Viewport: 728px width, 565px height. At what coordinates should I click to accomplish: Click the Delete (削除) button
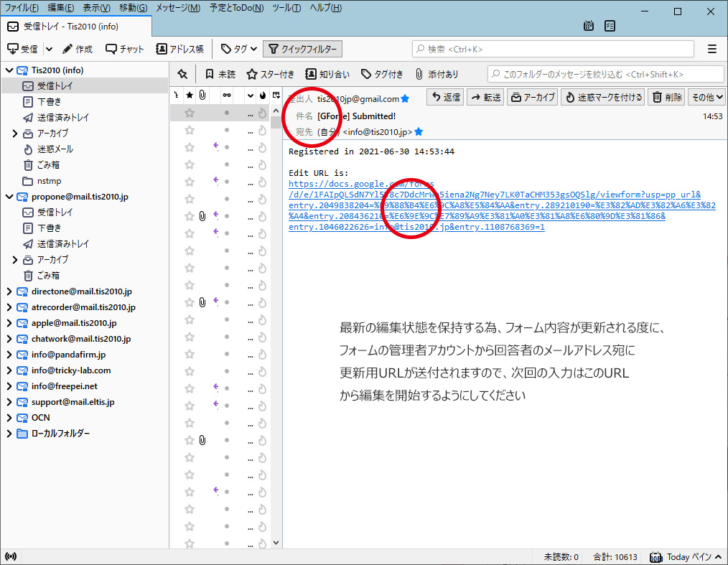(x=666, y=97)
